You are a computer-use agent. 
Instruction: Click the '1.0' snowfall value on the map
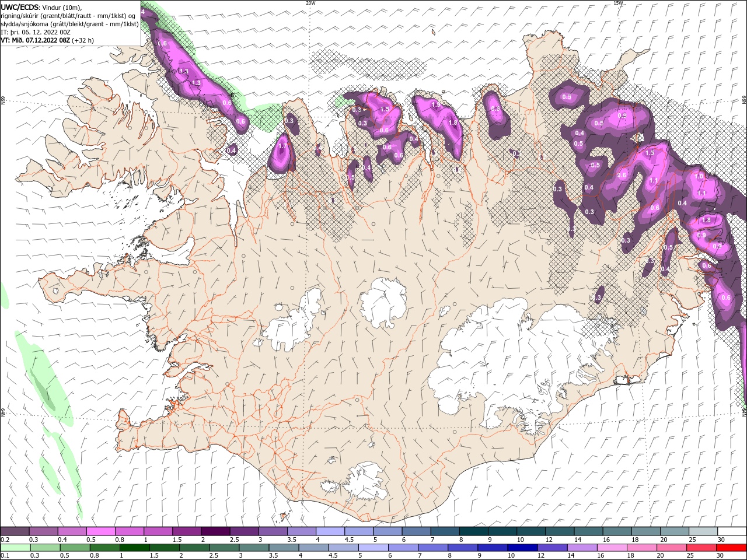698,176
